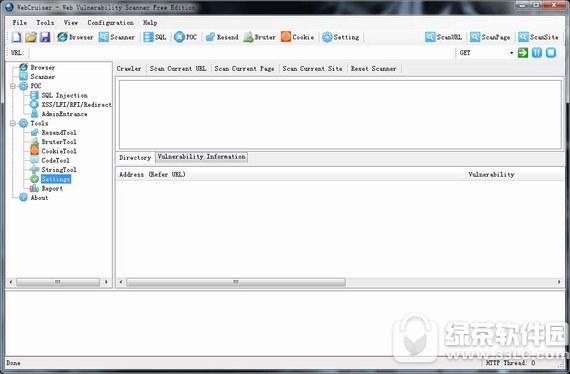Stop scanning with the blue stop icon

pos(551,53)
